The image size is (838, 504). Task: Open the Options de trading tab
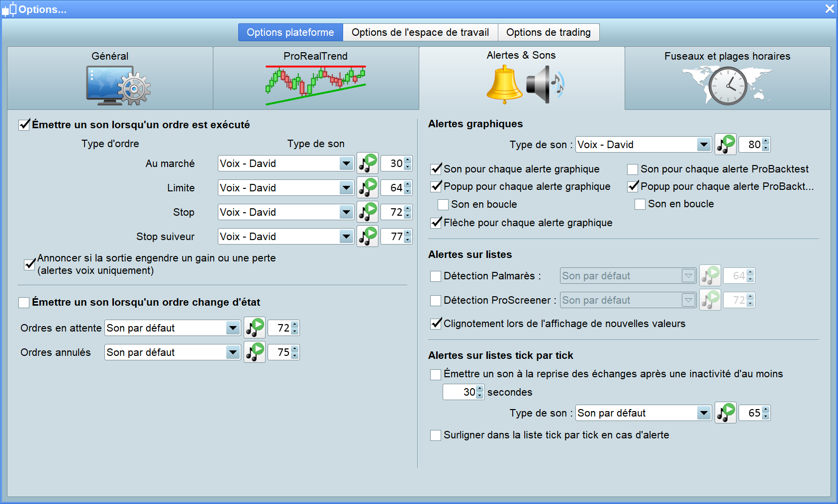(549, 32)
